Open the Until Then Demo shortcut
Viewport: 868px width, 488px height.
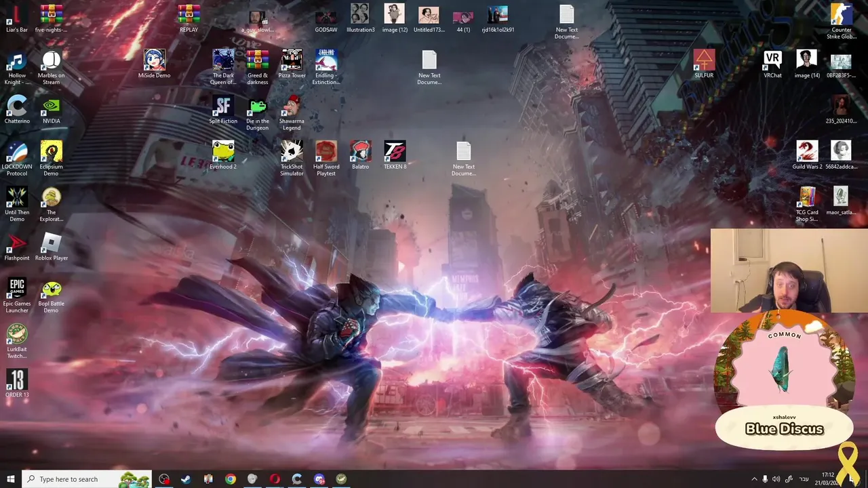tap(17, 205)
